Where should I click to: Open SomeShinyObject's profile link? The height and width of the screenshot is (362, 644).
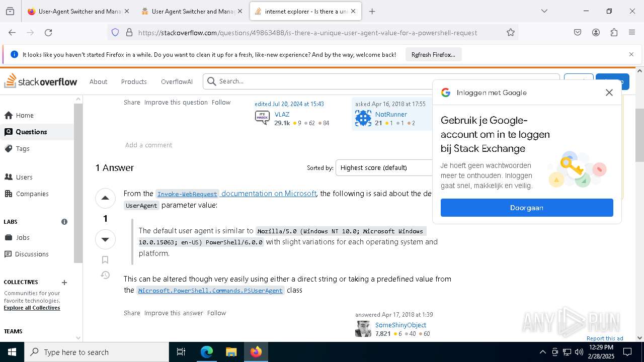400,325
